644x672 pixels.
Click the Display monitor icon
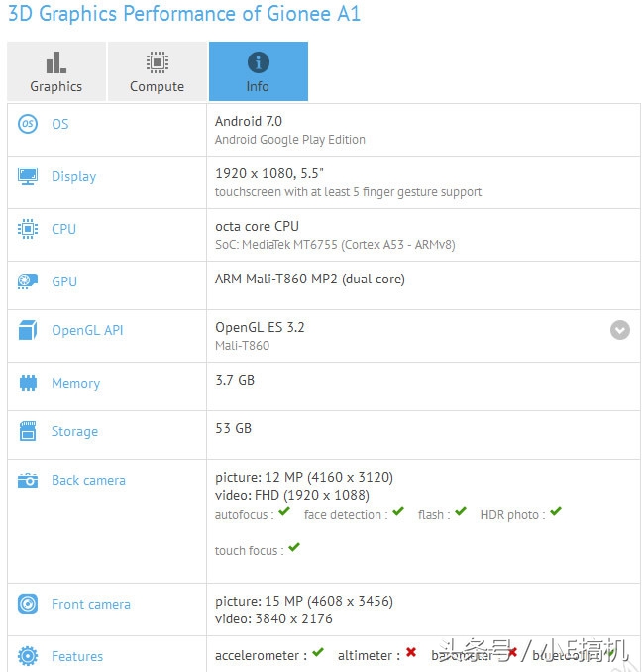(28, 176)
